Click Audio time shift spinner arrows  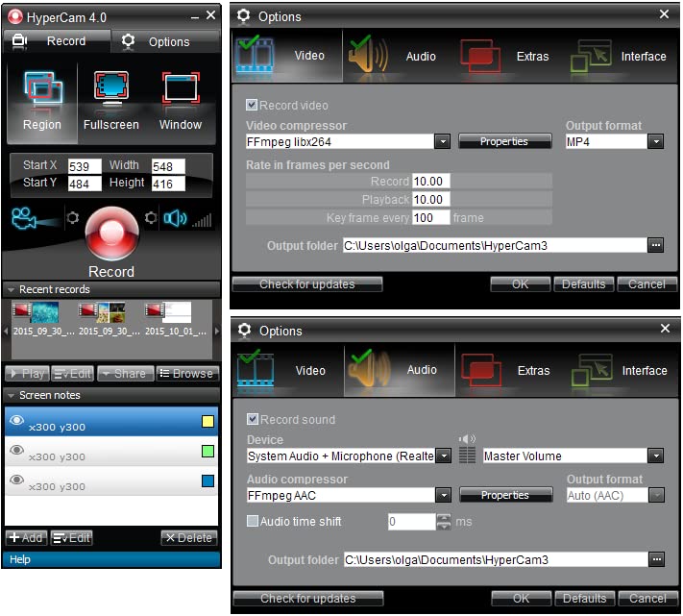coord(444,522)
